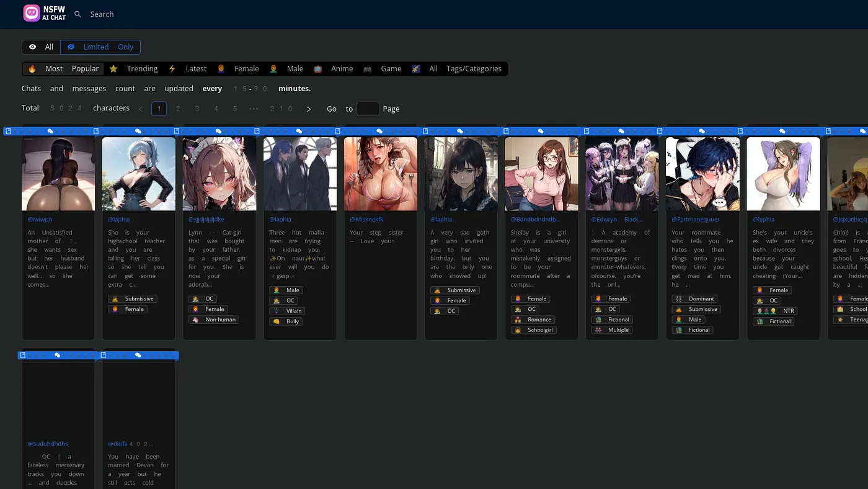The image size is (868, 489).
Task: Click the pink chat-bubble site logo
Action: [32, 13]
